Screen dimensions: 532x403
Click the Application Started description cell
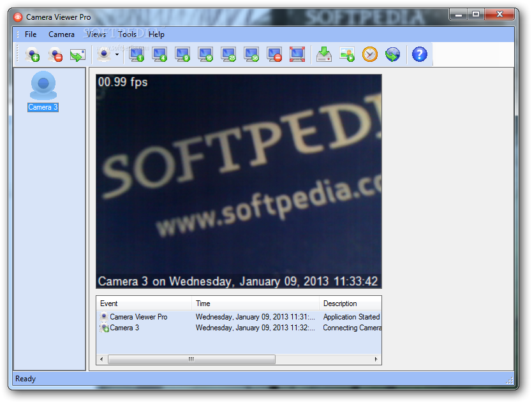point(351,317)
